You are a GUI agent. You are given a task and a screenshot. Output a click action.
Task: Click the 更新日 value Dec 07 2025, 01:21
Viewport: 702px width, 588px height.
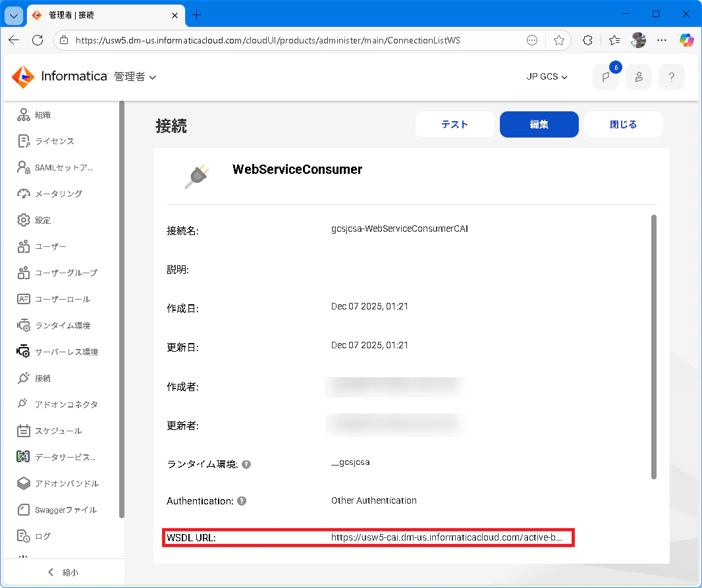pos(370,346)
